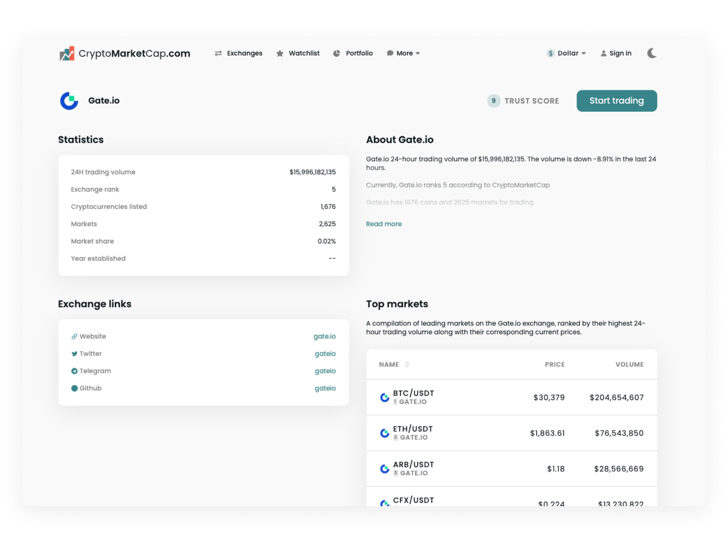Open the ARB/USDT market pair

click(413, 465)
